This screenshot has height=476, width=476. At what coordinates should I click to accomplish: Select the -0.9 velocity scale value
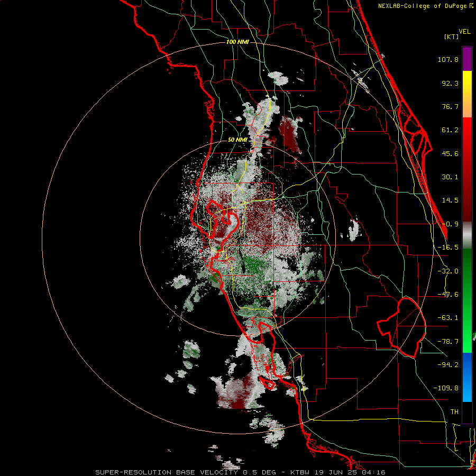[450, 224]
